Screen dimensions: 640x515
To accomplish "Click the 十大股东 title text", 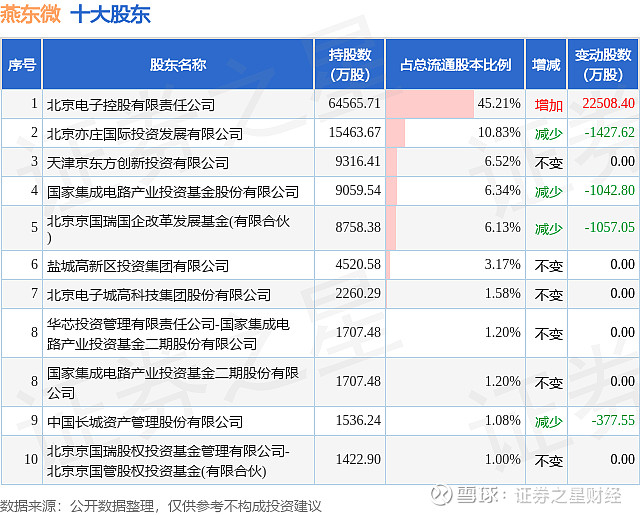I will pyautogui.click(x=110, y=14).
